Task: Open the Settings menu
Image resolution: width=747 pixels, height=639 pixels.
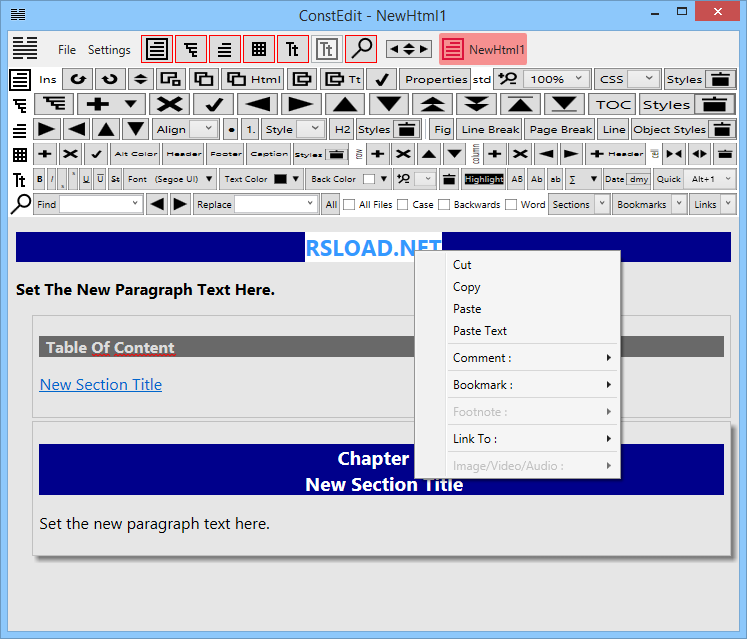Action: click(109, 50)
